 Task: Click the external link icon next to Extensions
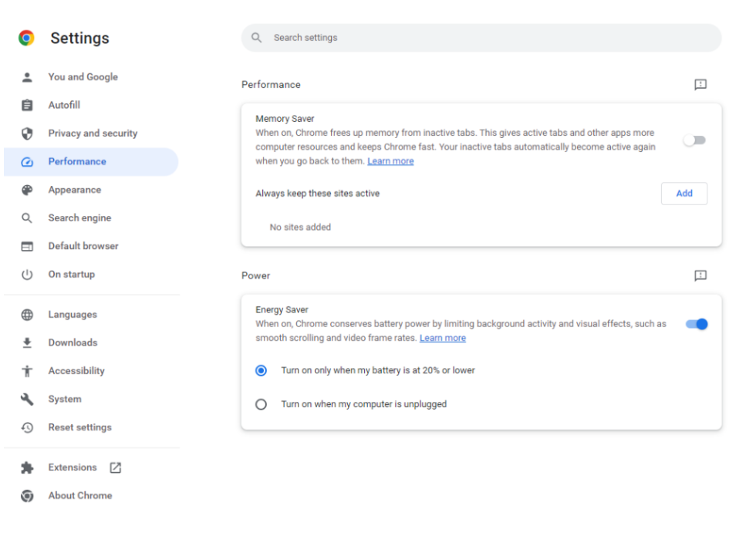tap(115, 467)
